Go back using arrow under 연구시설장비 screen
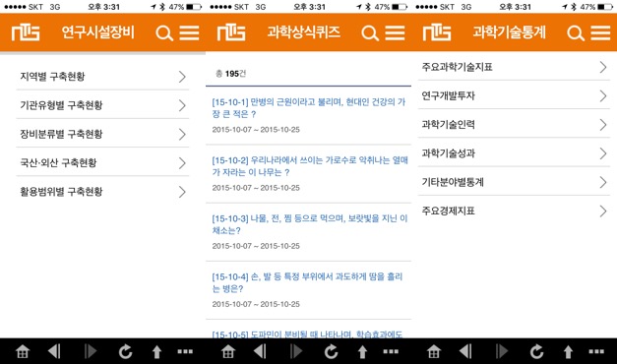The height and width of the screenshot is (364, 617). [x=54, y=351]
